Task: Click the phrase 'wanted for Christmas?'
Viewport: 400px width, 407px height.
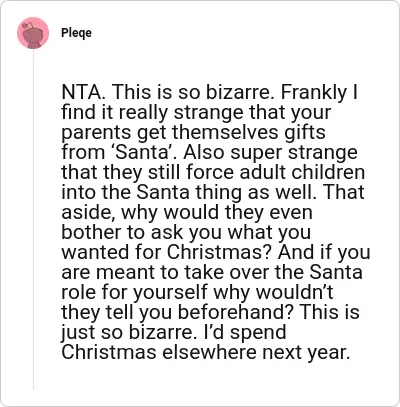Action: click(x=167, y=252)
